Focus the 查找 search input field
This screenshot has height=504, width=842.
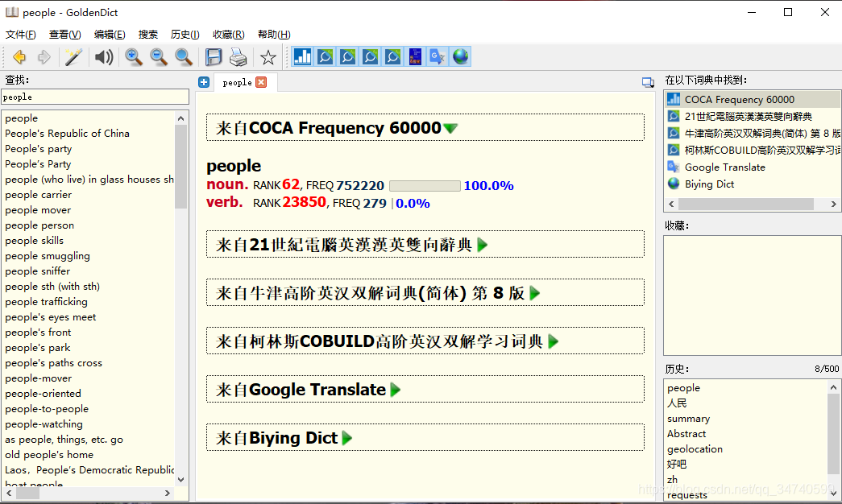tap(95, 97)
